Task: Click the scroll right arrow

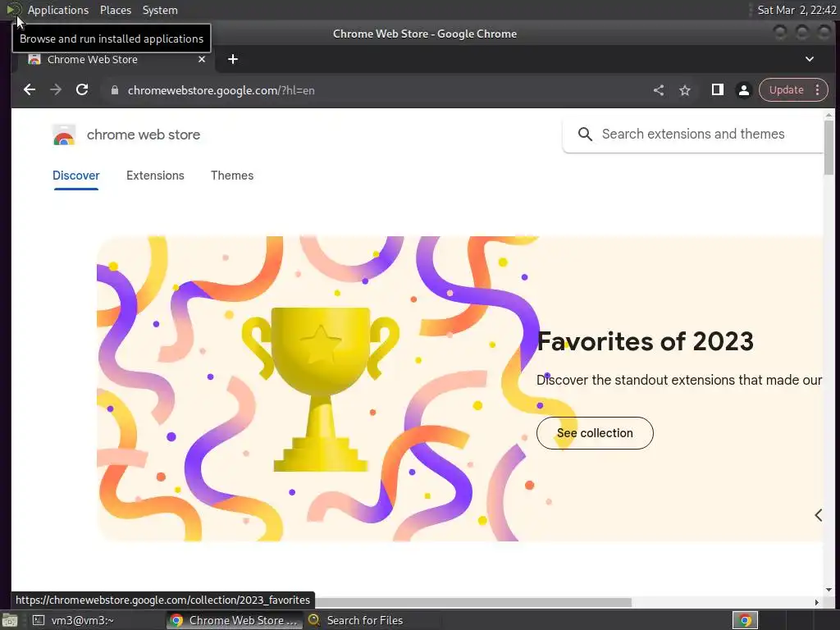Action: click(x=816, y=602)
